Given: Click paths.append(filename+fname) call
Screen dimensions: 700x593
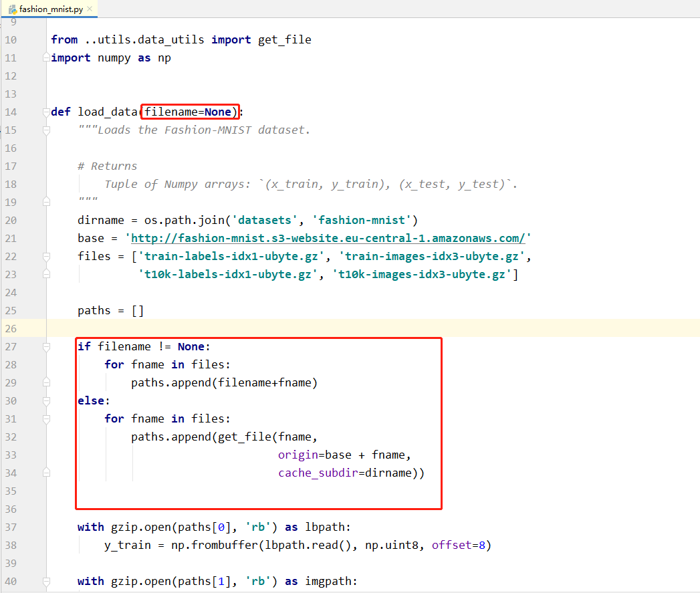Looking at the screenshot, I should coord(224,382).
